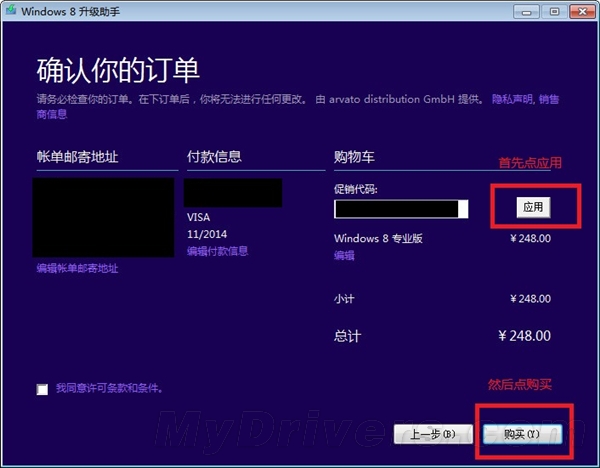
Task: Click the 小计 subtotal label
Action: coord(344,298)
